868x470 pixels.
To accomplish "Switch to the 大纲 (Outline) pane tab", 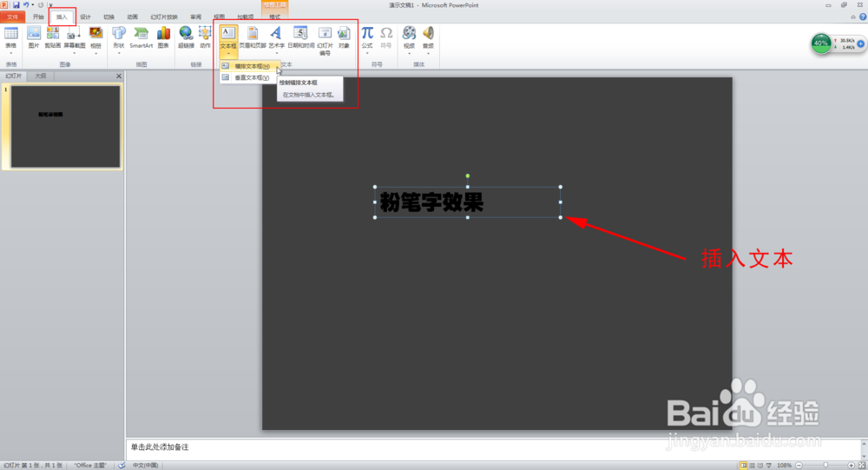I will 41,76.
